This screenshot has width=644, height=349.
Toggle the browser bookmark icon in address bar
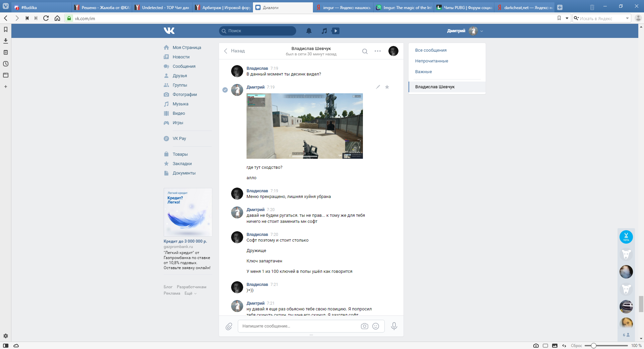click(559, 18)
